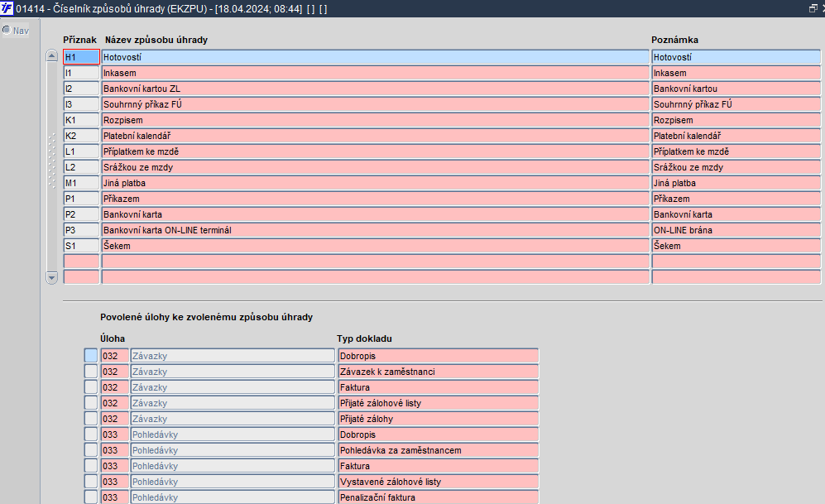This screenshot has height=504, width=825.
Task: Click the I2 Příznak field
Action: [82, 89]
